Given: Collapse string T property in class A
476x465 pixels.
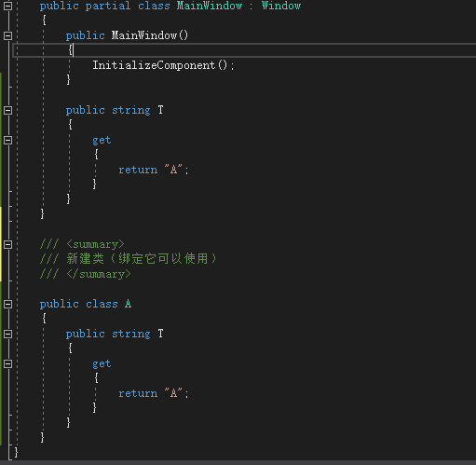Looking at the screenshot, I should click(x=8, y=334).
